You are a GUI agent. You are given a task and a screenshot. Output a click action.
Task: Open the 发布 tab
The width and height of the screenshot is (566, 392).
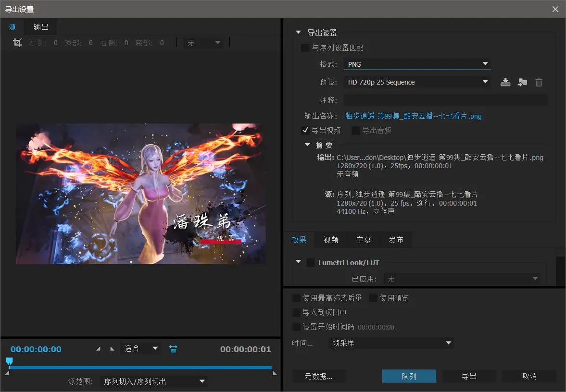396,240
